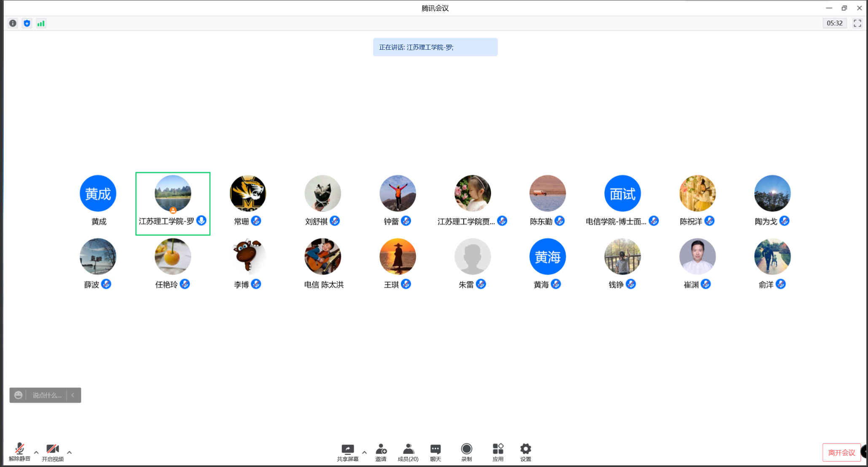Select 黄成 blue avatar
This screenshot has width=868, height=467.
tap(98, 193)
